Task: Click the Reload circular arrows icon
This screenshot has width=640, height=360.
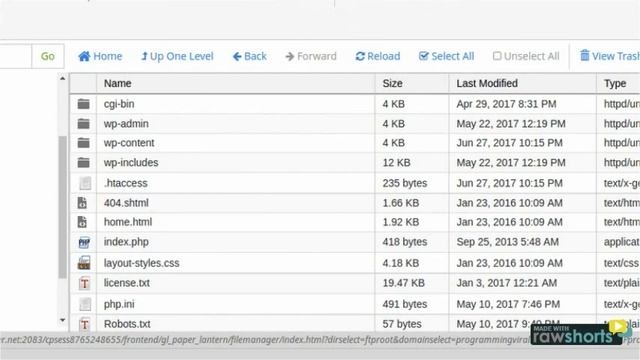Action: pos(360,56)
